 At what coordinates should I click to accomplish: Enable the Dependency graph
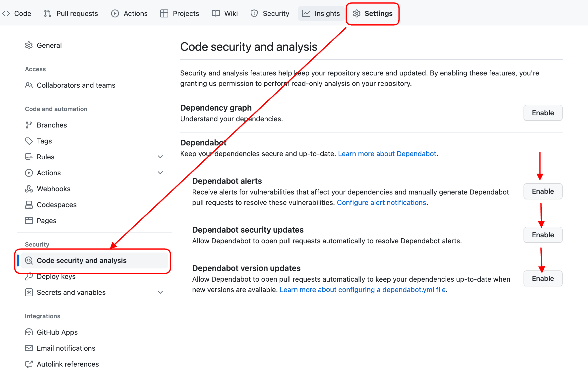click(x=543, y=113)
